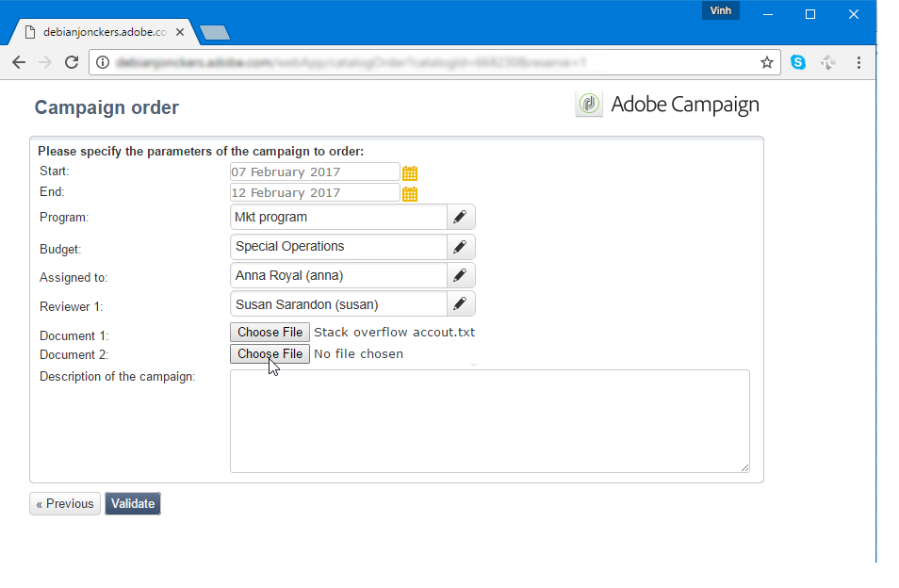Open the Start date calendar picker
The width and height of the screenshot is (899, 588).
(x=409, y=172)
